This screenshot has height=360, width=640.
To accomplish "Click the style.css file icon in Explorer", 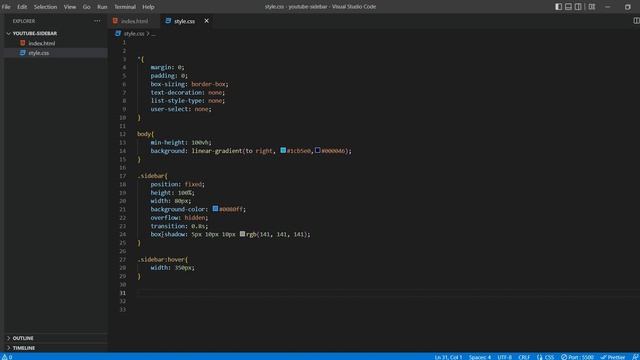I will pos(23,53).
